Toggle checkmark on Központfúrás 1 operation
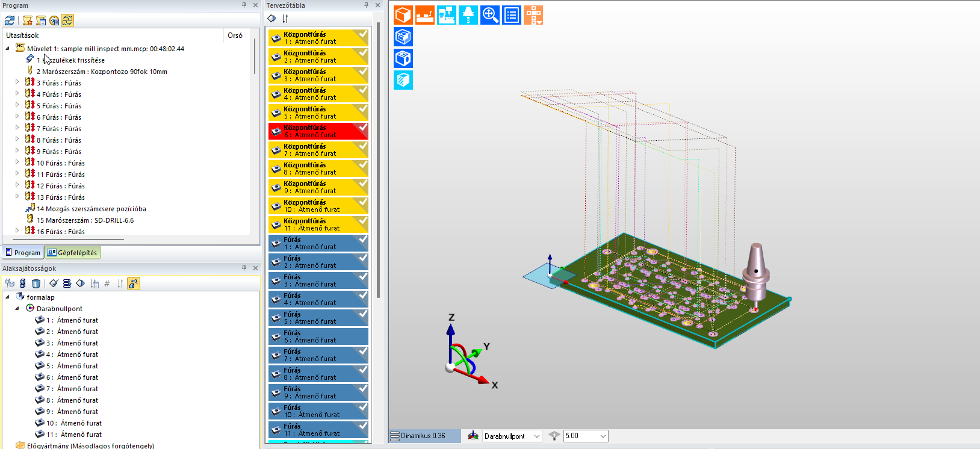This screenshot has height=449, width=980. tap(362, 34)
